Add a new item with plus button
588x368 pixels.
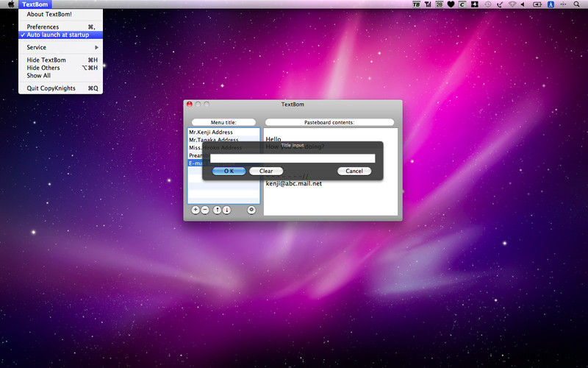coord(196,210)
